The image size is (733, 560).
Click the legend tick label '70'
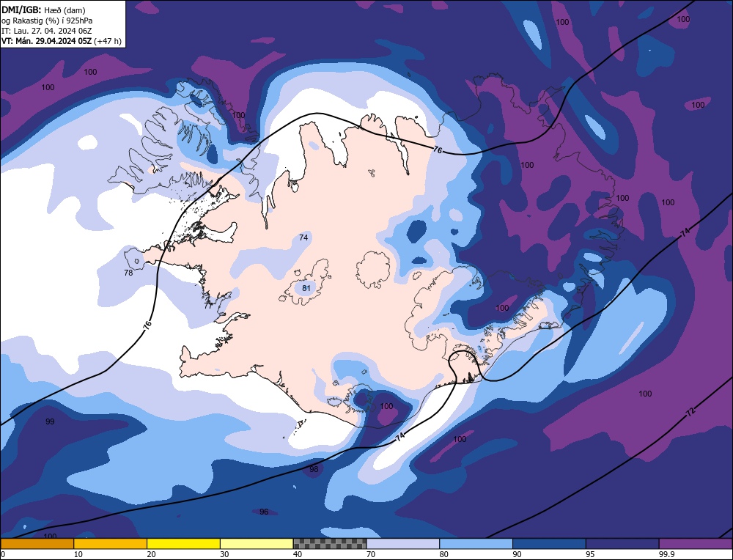coord(371,554)
